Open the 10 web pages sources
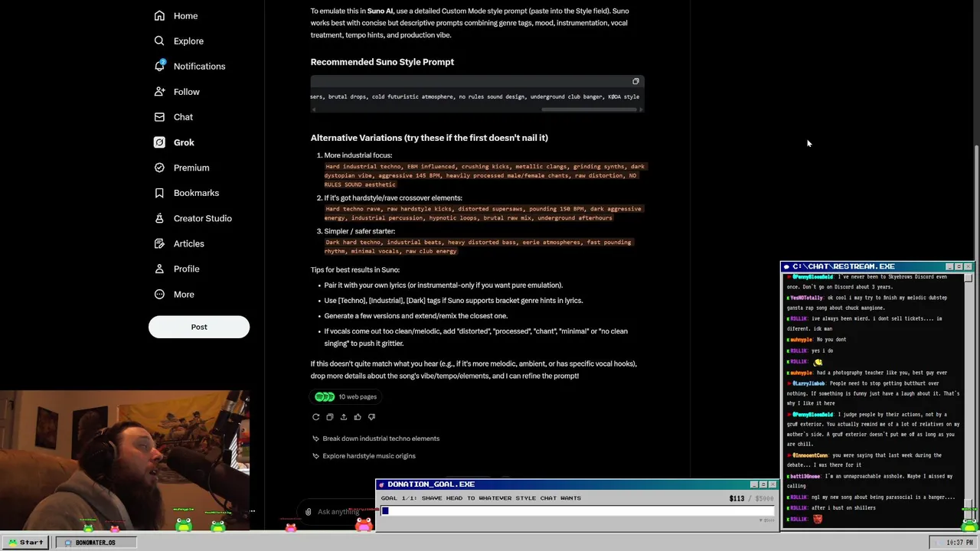 (x=346, y=396)
